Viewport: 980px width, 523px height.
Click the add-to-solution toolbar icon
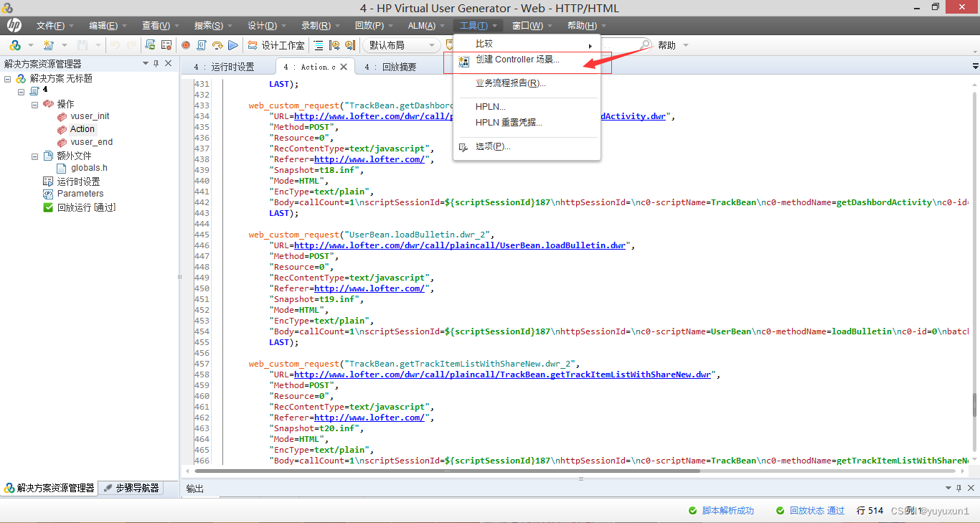pos(15,45)
